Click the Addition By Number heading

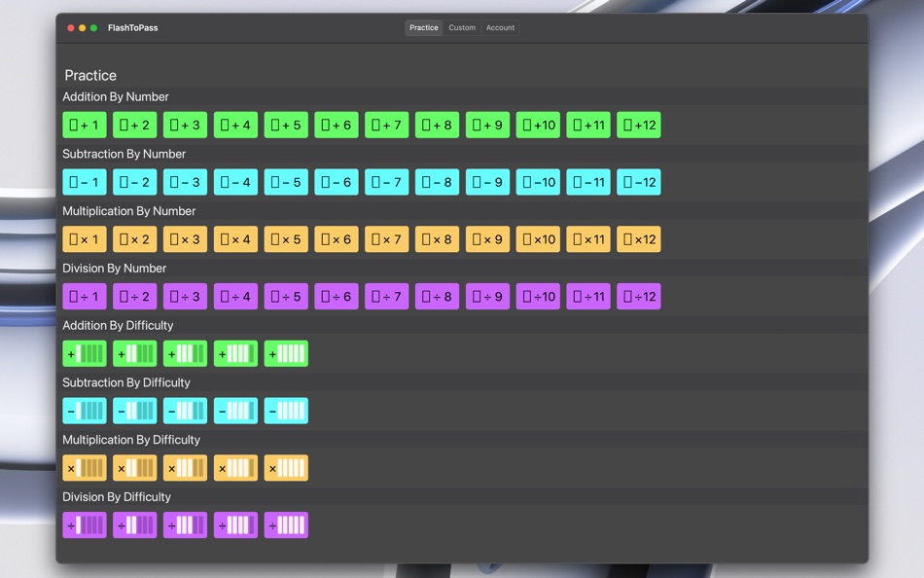116,96
